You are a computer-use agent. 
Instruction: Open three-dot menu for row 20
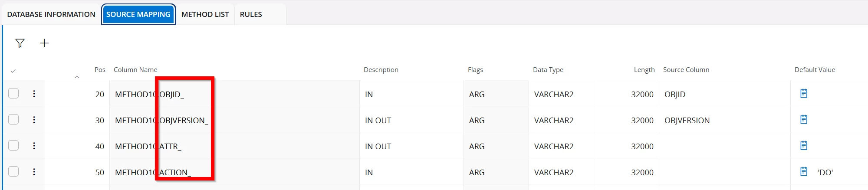[x=34, y=94]
